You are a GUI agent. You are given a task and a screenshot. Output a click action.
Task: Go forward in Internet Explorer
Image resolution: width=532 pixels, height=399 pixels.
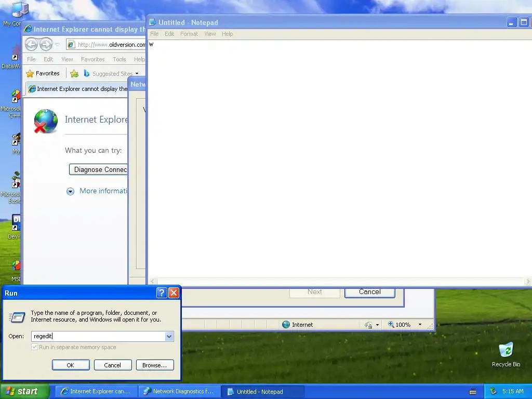(x=46, y=44)
